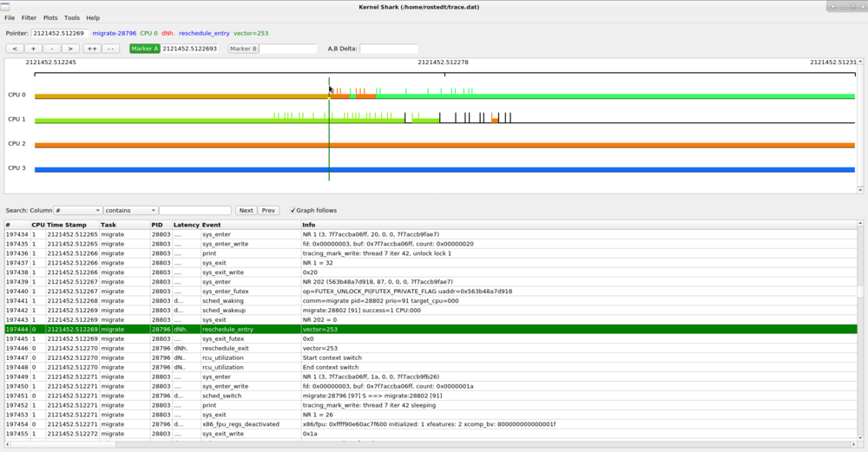The height and width of the screenshot is (452, 868).
Task: Click the event list vertical scrollbar
Action: [x=860, y=332]
